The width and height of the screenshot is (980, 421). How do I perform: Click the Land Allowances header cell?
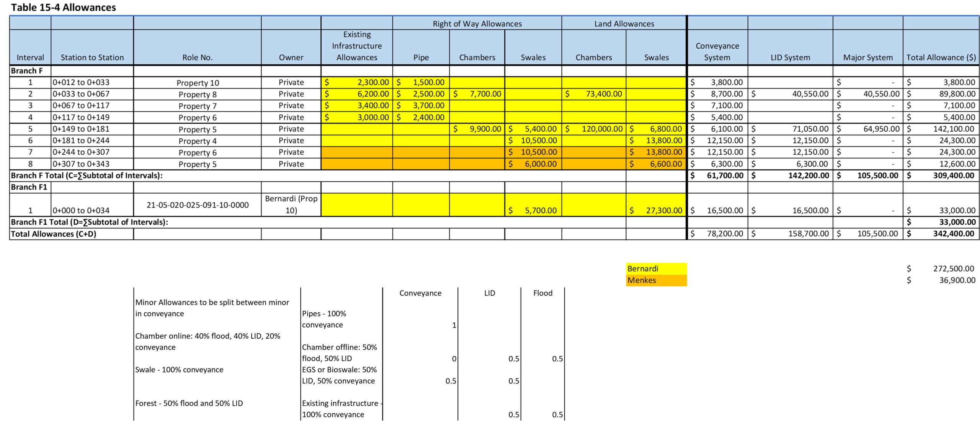[624, 24]
